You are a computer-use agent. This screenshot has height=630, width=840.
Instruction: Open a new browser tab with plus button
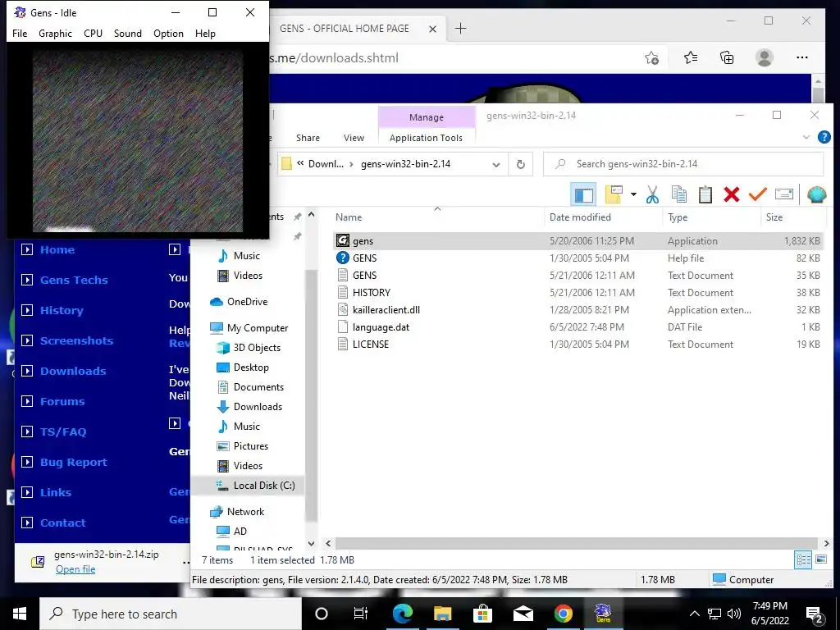point(461,29)
